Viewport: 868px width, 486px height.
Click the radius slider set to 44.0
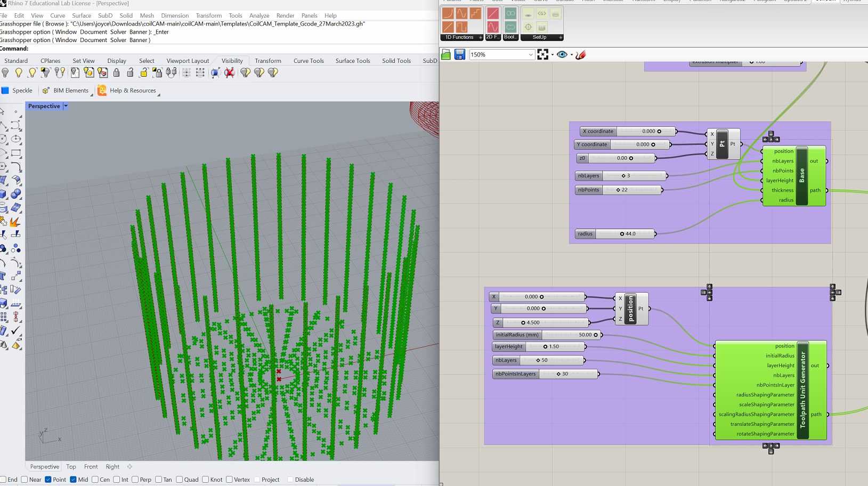615,233
